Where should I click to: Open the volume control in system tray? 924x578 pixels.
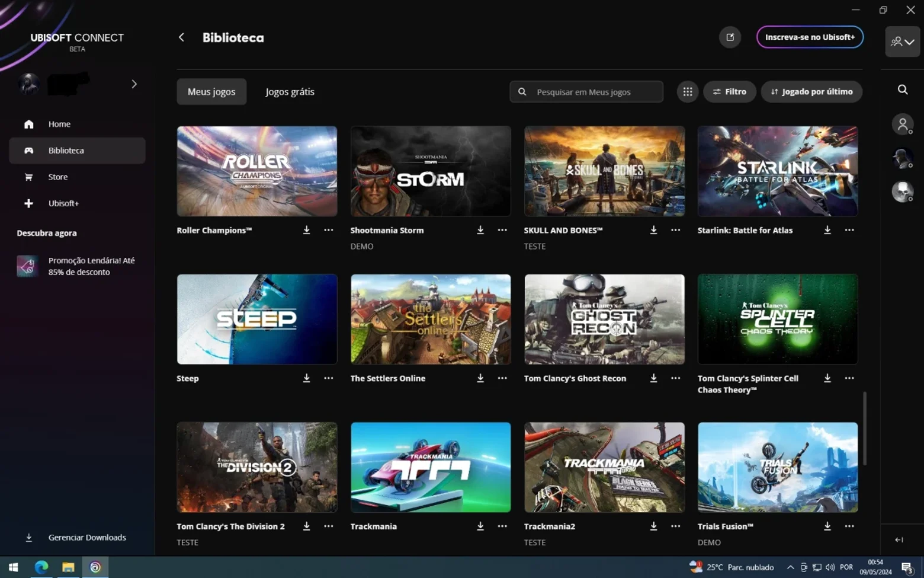click(830, 567)
